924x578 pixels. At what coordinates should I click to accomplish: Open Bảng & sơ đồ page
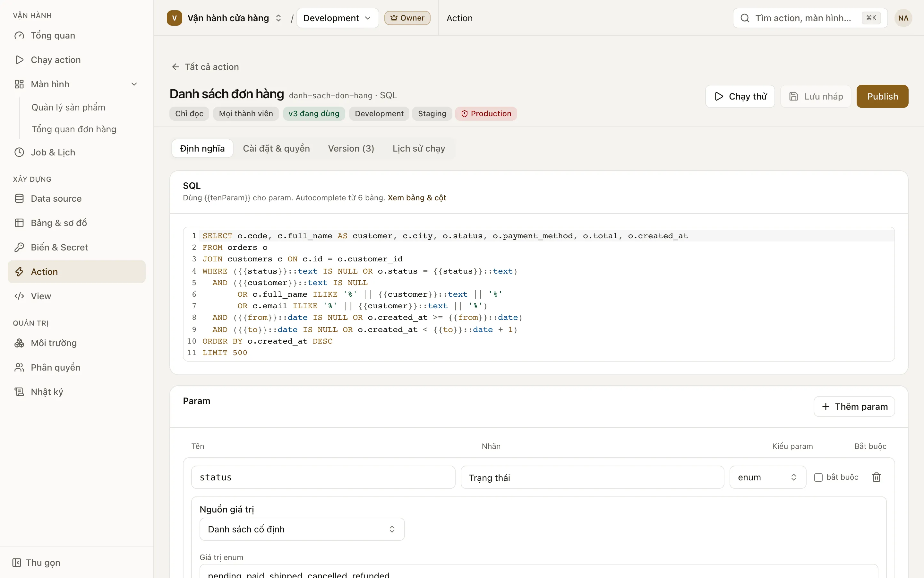pos(76,223)
